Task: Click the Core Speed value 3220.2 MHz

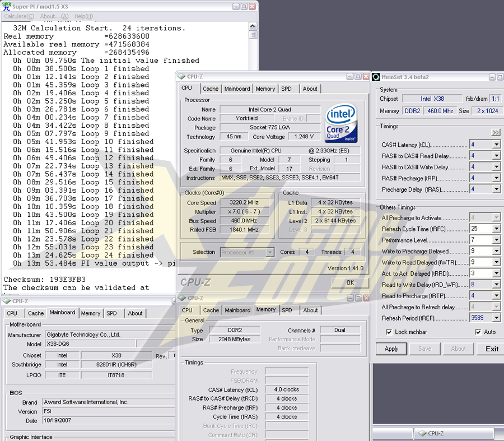Action: (x=244, y=202)
